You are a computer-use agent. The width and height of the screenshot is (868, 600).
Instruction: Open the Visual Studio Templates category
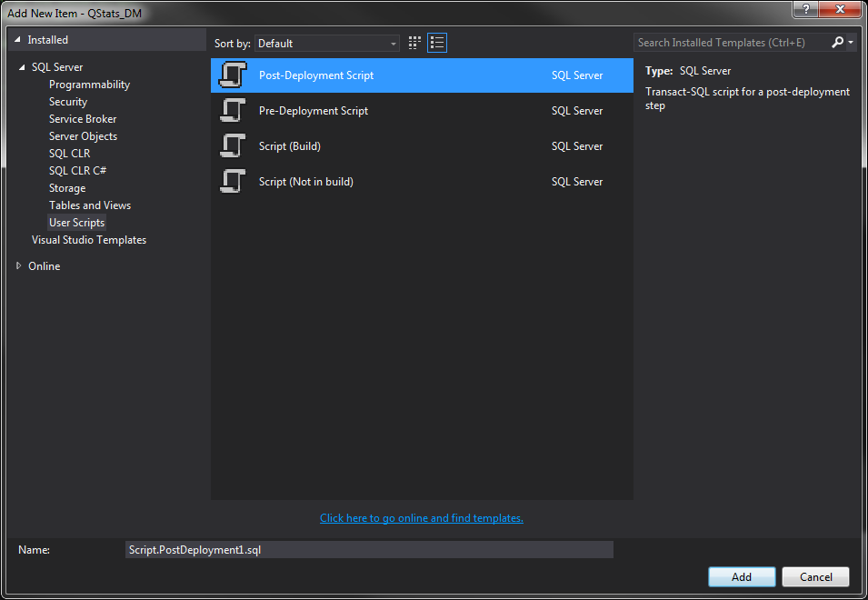88,240
